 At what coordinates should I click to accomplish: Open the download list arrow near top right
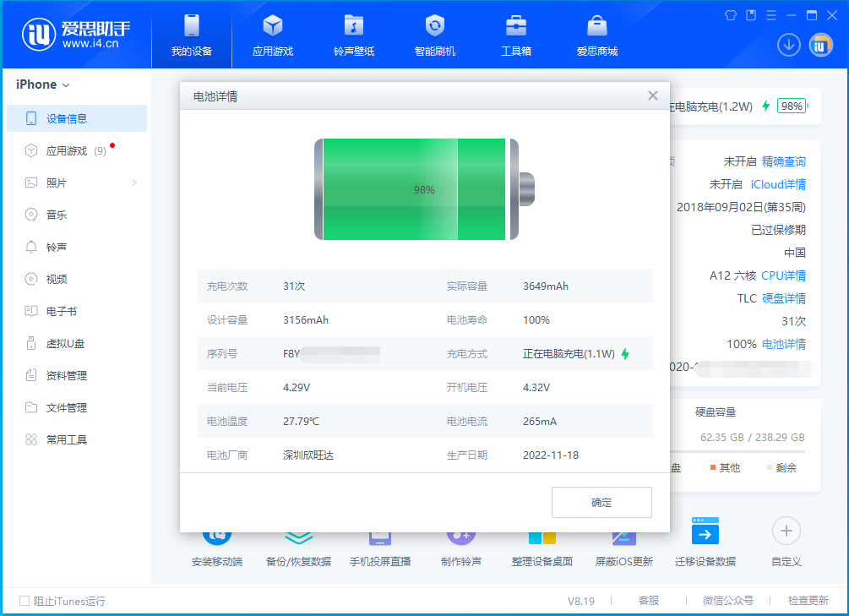788,45
